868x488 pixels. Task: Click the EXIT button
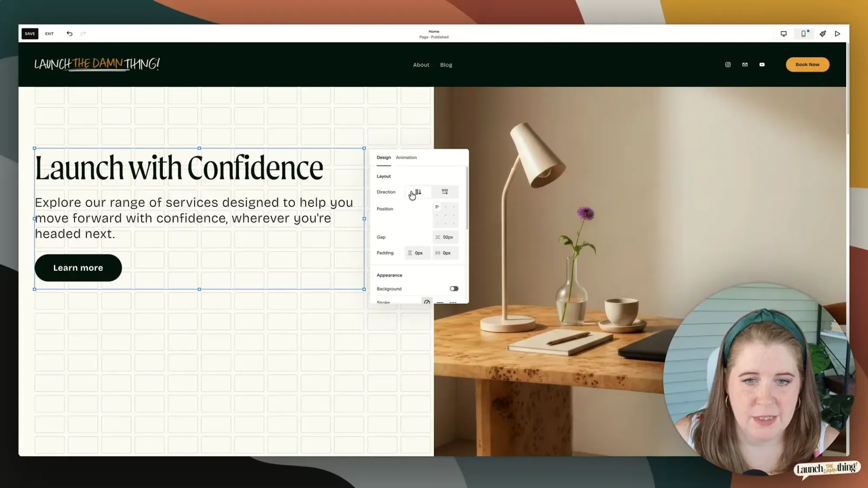pos(49,34)
